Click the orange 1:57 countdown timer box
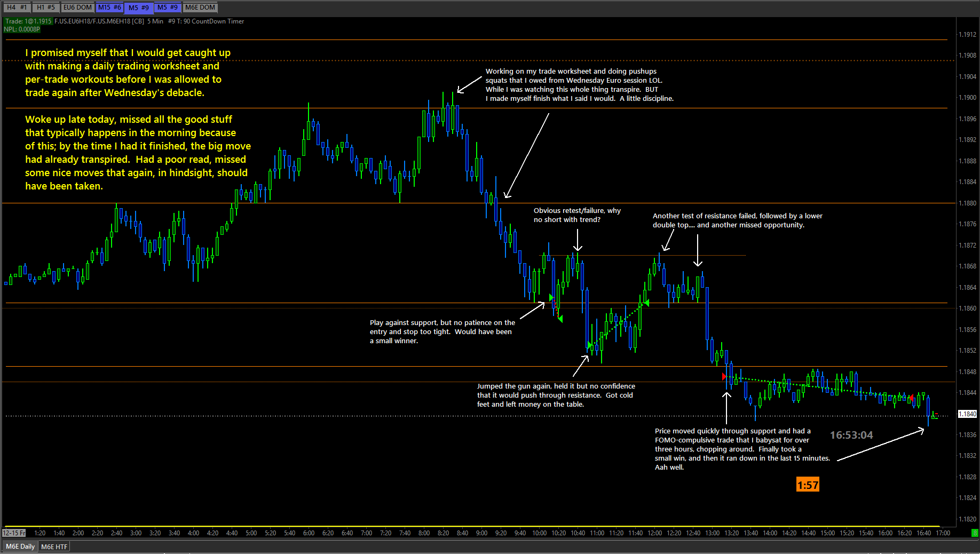This screenshot has height=554, width=980. pos(808,485)
